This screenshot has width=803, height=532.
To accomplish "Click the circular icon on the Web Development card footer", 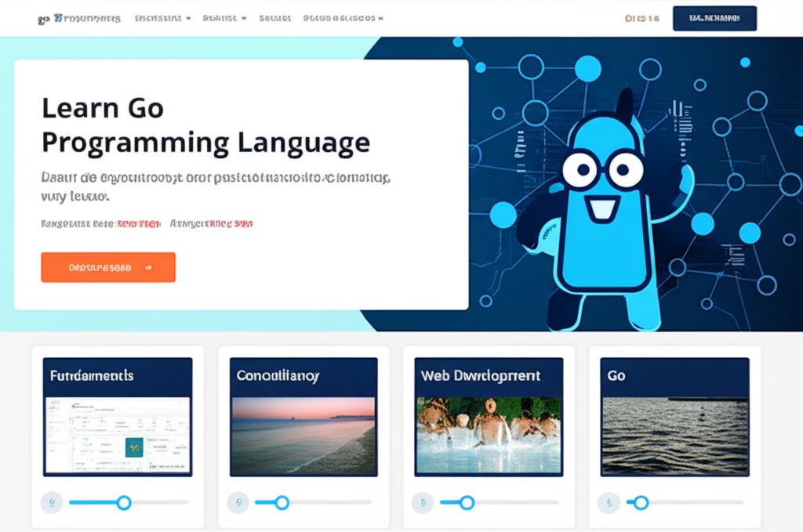I will point(423,502).
